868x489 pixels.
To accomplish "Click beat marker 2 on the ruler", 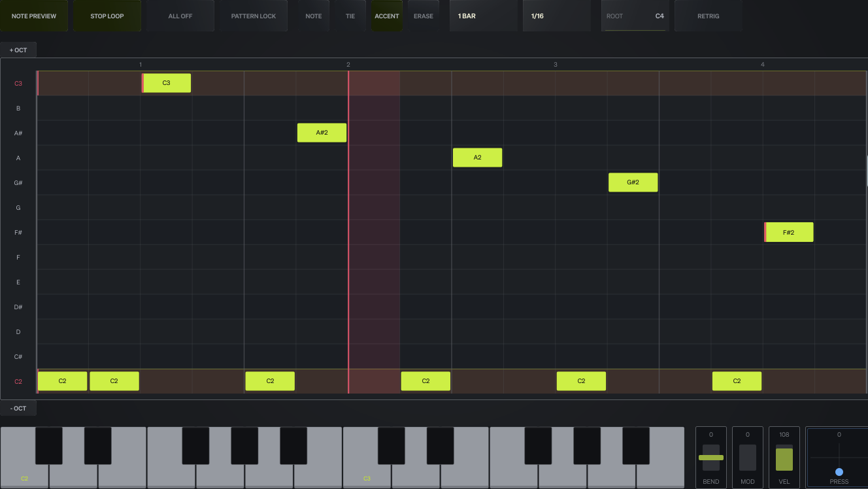I will click(348, 65).
